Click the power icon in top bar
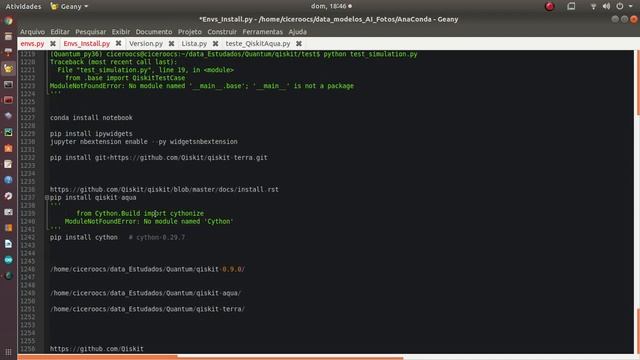640x360 pixels. (x=620, y=6)
